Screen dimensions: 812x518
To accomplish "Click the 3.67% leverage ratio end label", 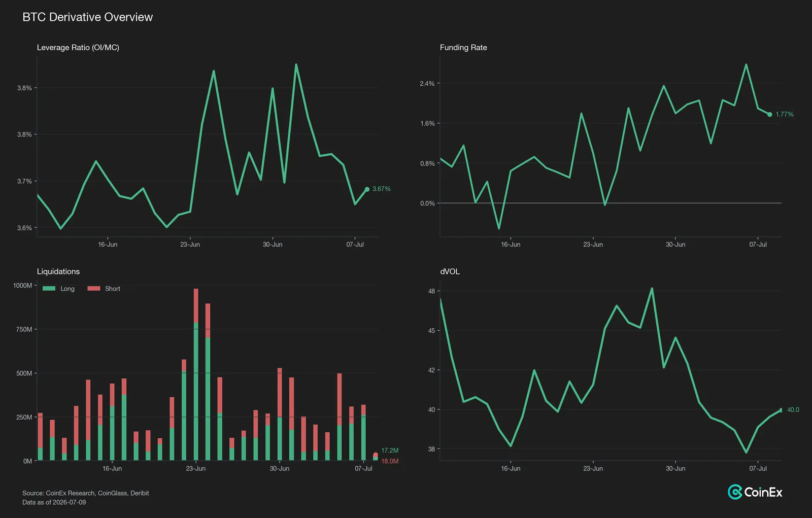I will tap(382, 189).
